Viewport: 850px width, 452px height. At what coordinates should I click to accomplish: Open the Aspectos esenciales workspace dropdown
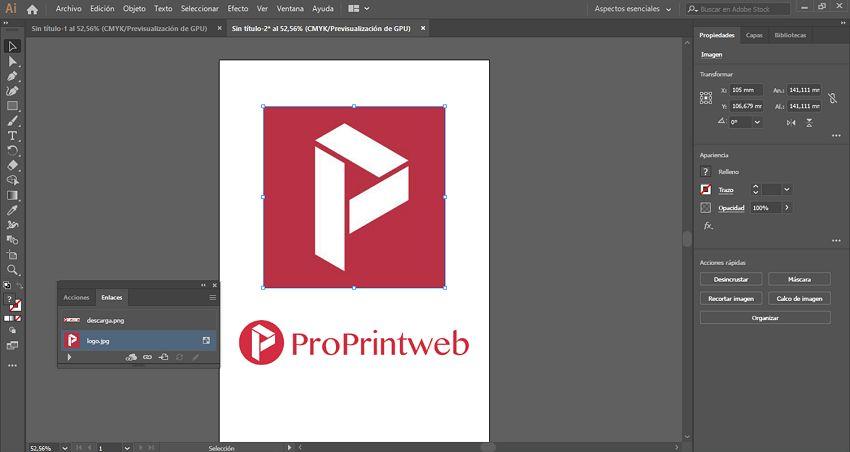[x=633, y=9]
